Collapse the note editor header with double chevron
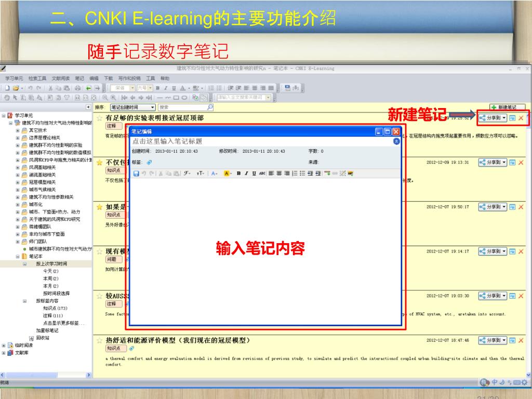This screenshot has width=532, height=399. tap(396, 141)
